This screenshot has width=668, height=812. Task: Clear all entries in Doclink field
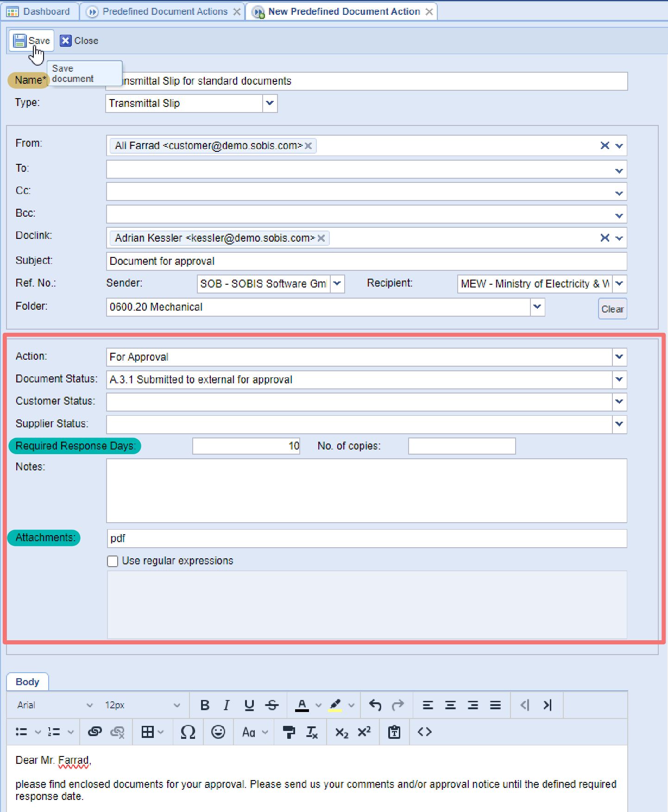(605, 237)
